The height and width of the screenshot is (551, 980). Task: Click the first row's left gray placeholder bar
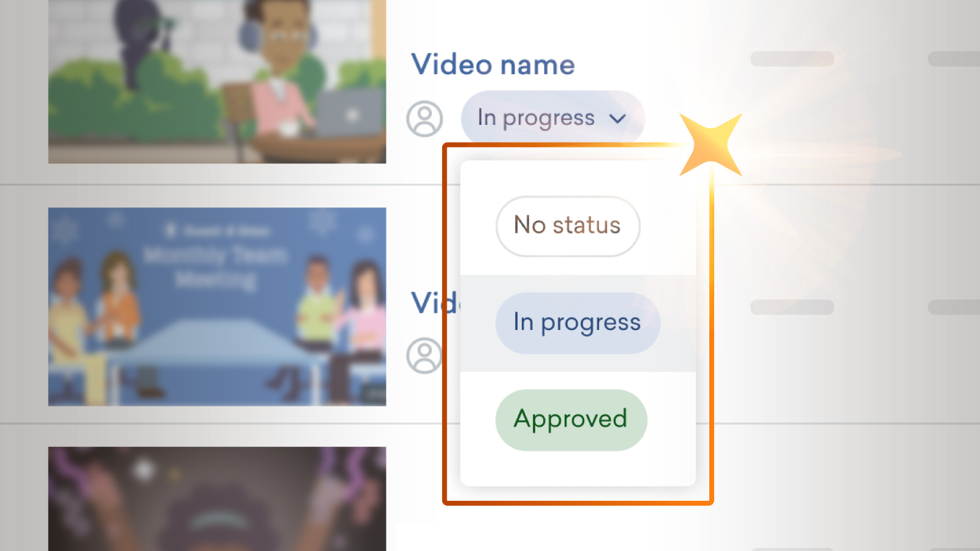792,59
